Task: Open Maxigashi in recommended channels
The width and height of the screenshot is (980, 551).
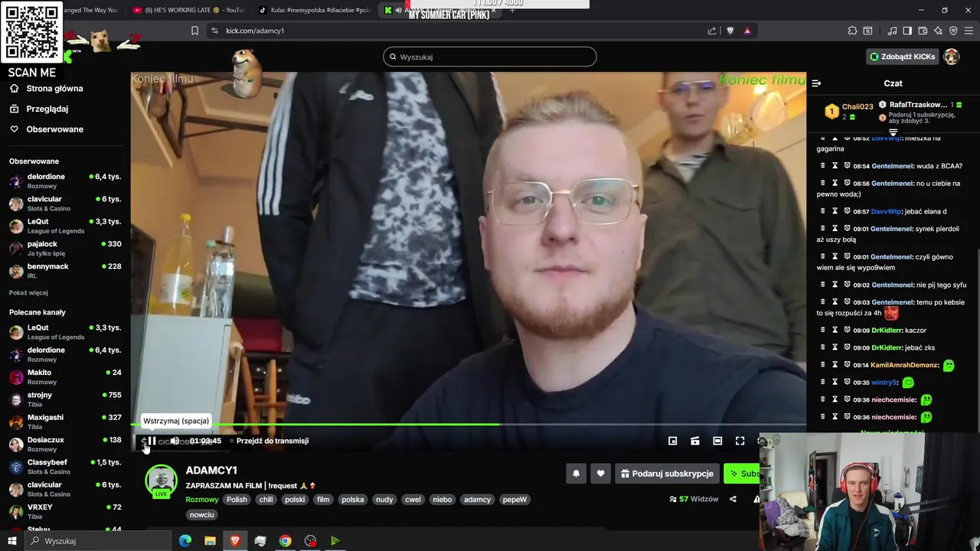Action: tap(65, 422)
